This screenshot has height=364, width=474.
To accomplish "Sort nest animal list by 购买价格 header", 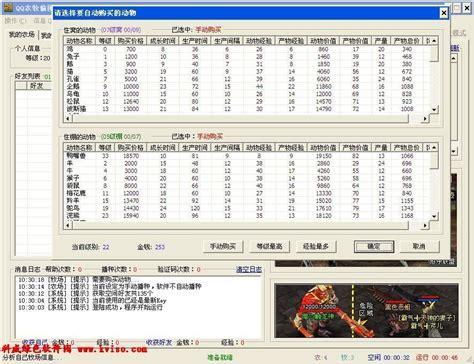I will [131, 41].
